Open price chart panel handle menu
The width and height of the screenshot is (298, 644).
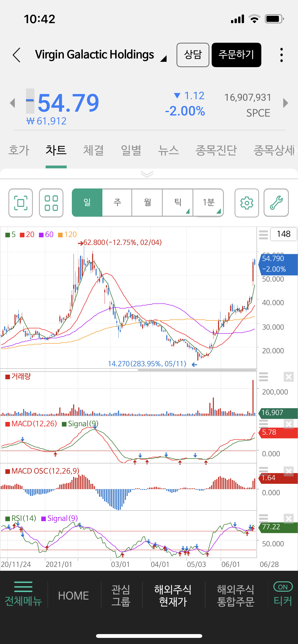coord(263,235)
